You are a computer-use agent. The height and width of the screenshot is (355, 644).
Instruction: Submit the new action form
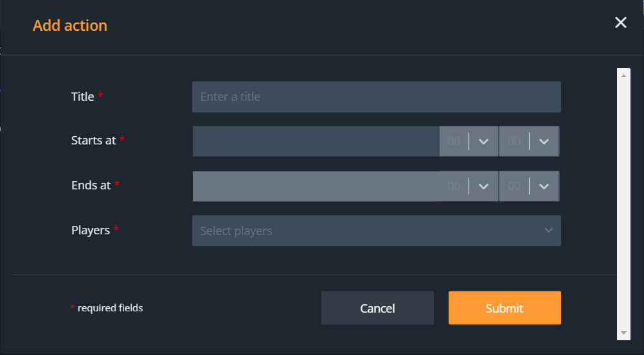point(505,308)
